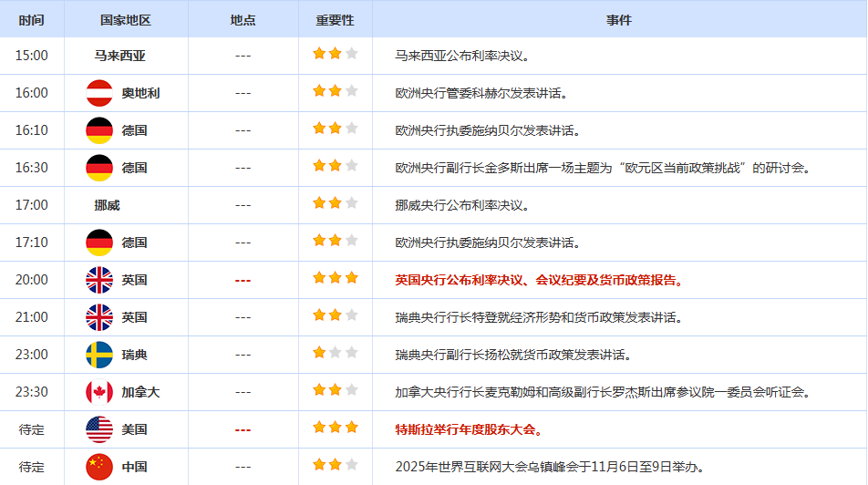Click the three-star rating for 特斯拉 event
The width and height of the screenshot is (868, 485).
click(x=335, y=428)
